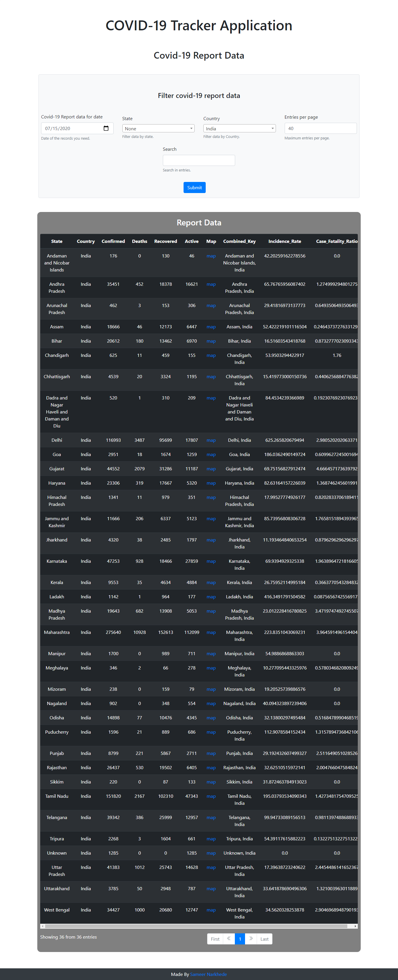The width and height of the screenshot is (398, 980).
Task: Go to Last page in pagination
Action: pyautogui.click(x=265, y=939)
